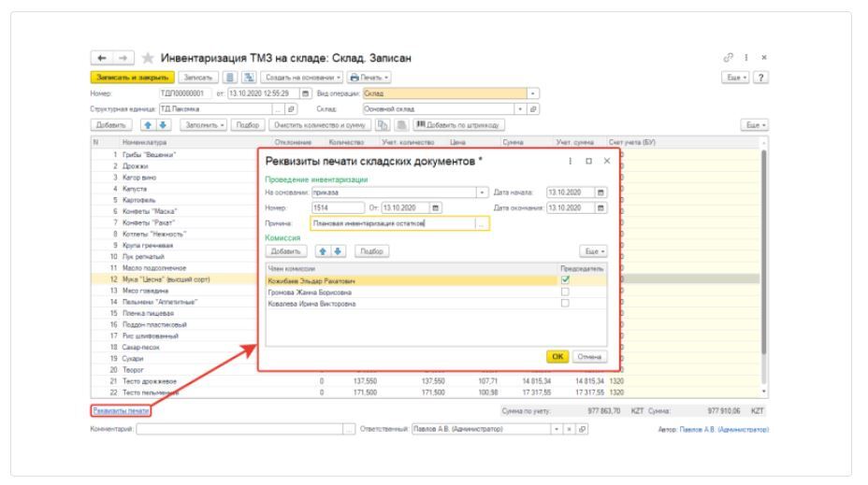Get link to document icon

729,58
